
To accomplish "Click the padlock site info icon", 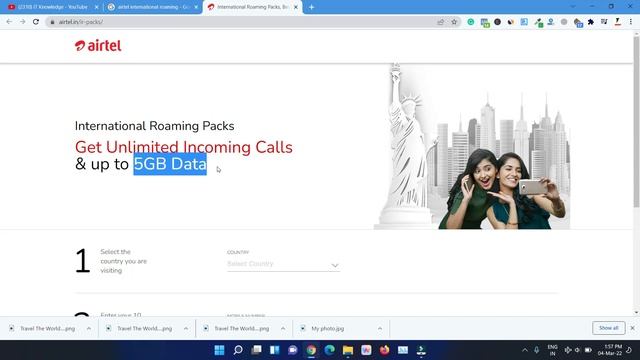I will coord(52,22).
